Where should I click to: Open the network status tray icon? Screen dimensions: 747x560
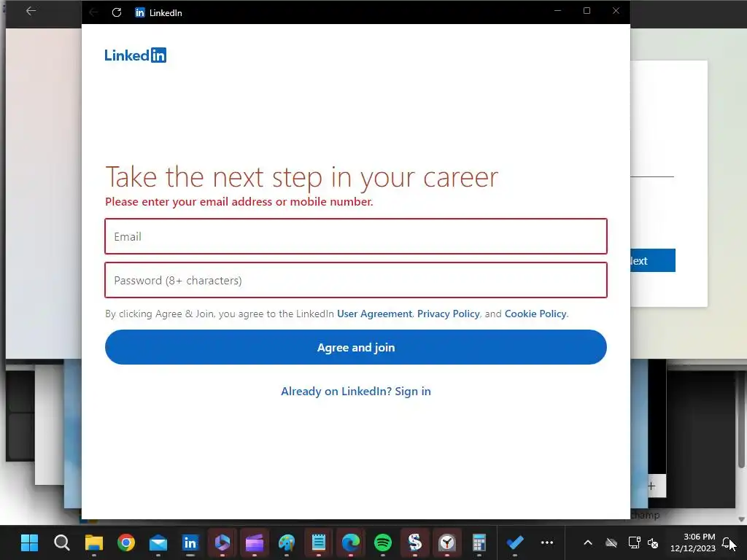[x=634, y=542]
